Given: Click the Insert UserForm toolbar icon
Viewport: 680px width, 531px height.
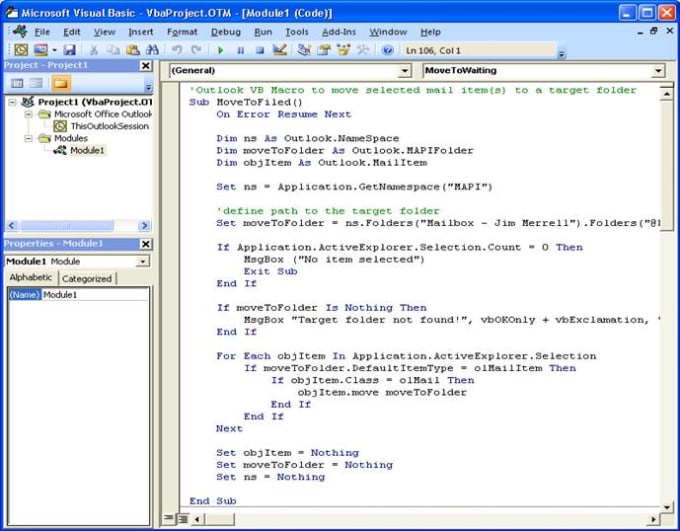Looking at the screenshot, I should [x=41, y=50].
